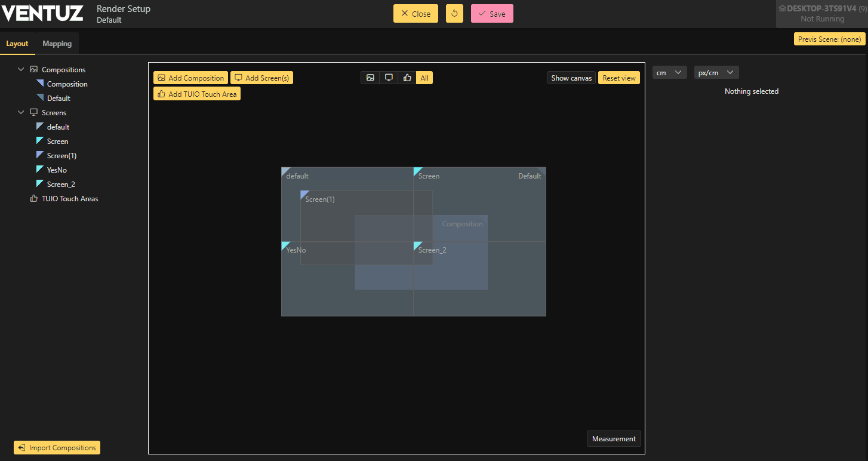868x461 pixels.
Task: Toggle the Measurement overlay
Action: (614, 439)
